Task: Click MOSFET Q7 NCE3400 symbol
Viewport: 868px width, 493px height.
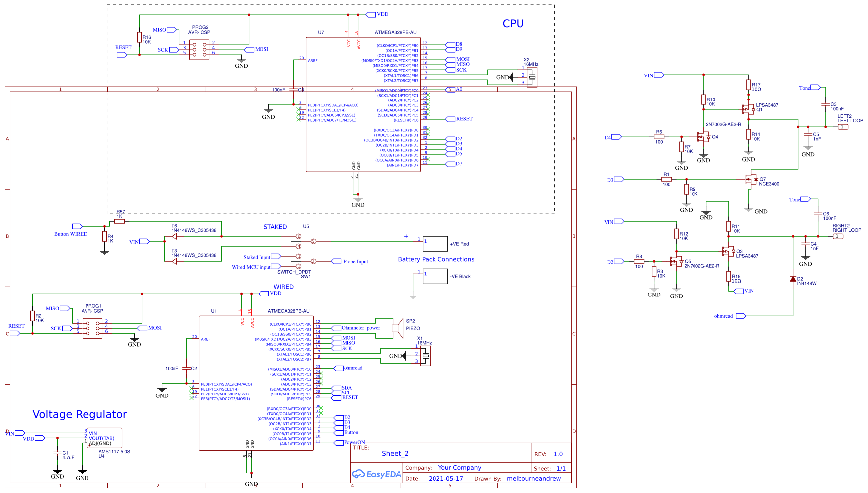Action: pyautogui.click(x=751, y=179)
